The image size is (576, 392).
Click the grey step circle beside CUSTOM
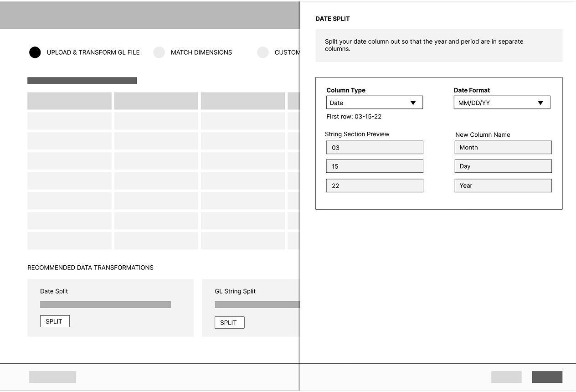(263, 52)
